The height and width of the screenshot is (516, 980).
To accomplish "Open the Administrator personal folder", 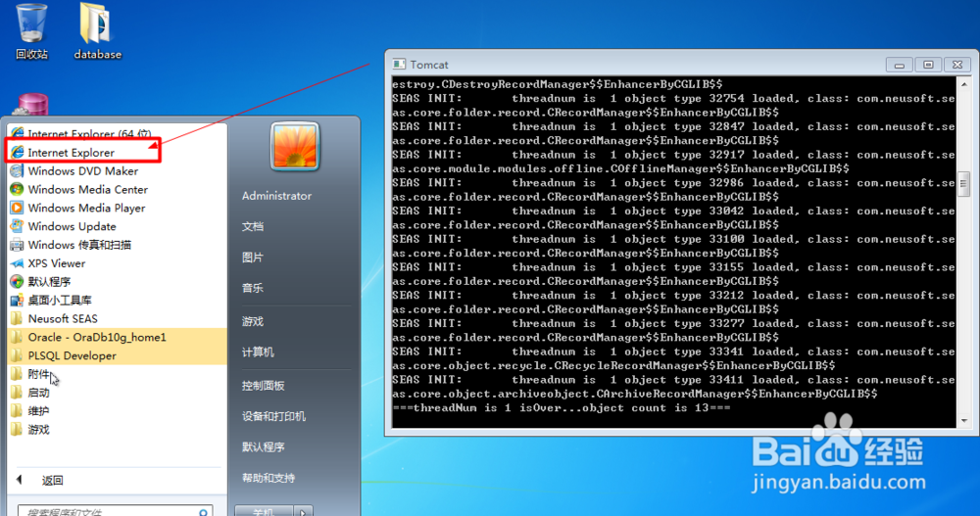I will [277, 196].
